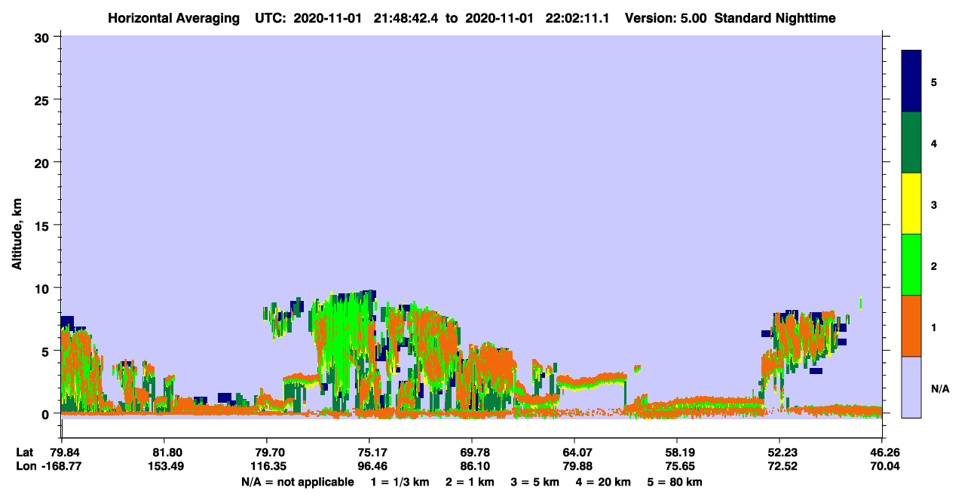This screenshot has width=980, height=503.
Task: Click the orange color bar segment 1
Action: [911, 326]
